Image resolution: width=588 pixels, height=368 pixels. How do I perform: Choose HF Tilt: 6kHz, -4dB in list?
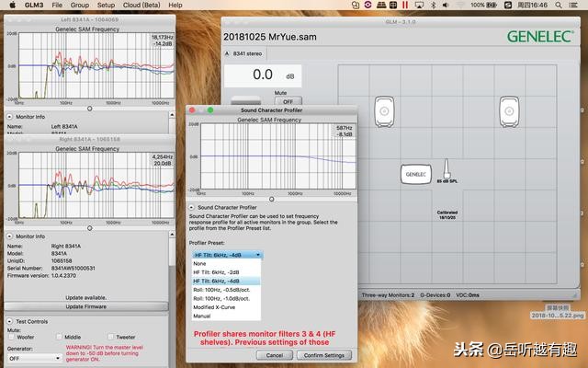[226, 281]
